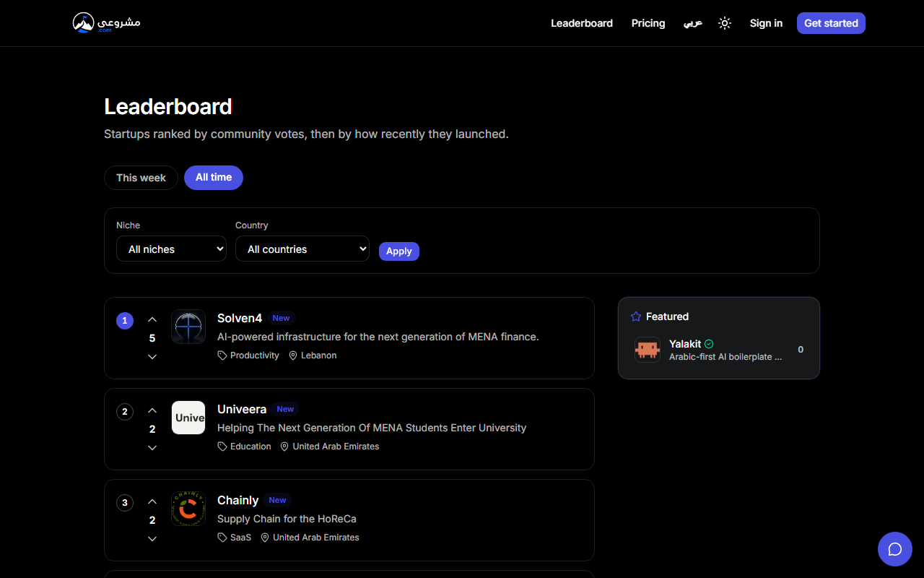Upvote Univeera with the up arrow
Screen dimensions: 924x578
[152, 410]
